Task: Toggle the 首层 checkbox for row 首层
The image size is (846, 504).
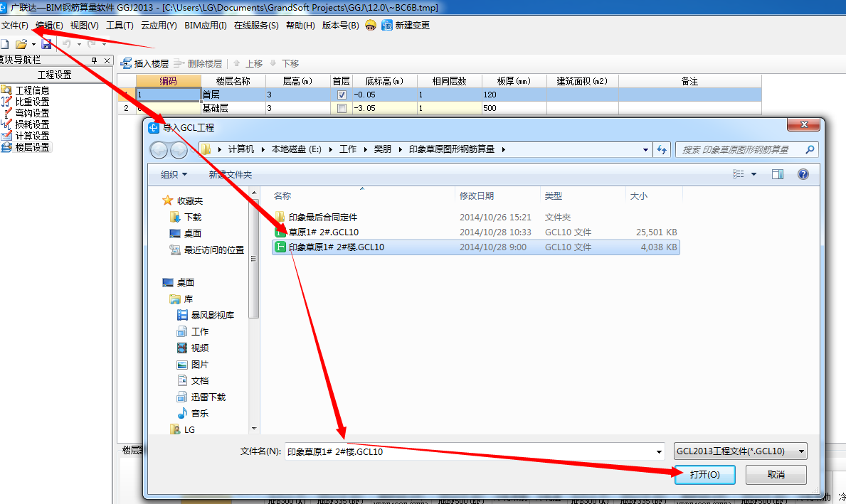Action: [x=342, y=95]
